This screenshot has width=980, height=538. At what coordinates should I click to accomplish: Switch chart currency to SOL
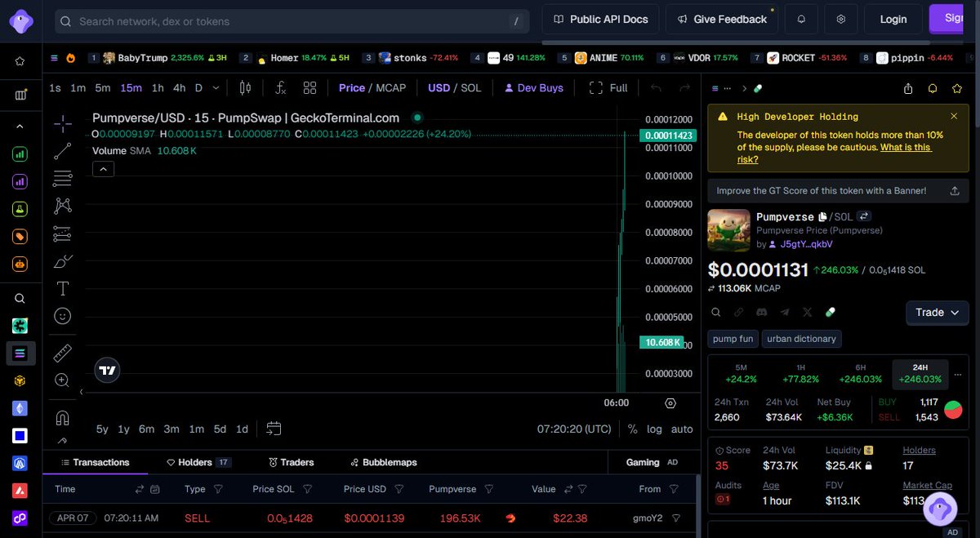(x=471, y=87)
